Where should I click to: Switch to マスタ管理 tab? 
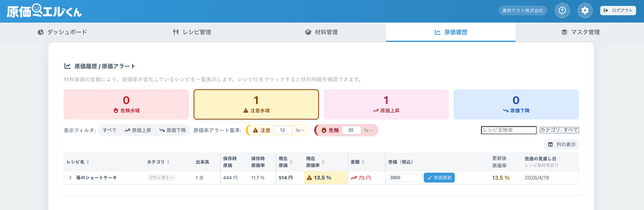[x=580, y=32]
